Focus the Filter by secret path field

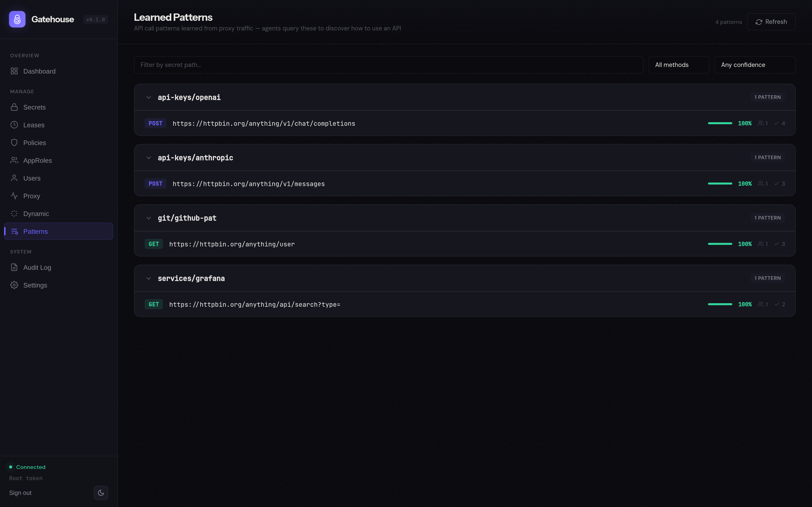[x=388, y=65]
